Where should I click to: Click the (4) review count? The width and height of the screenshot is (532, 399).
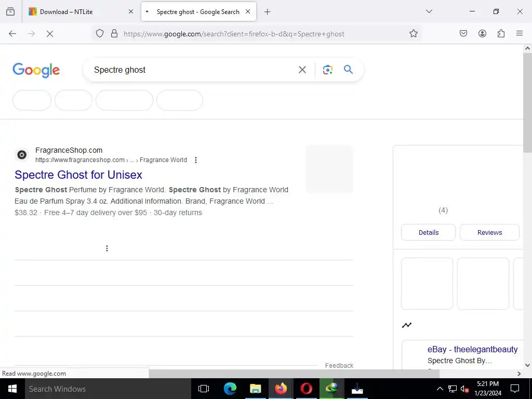443,210
